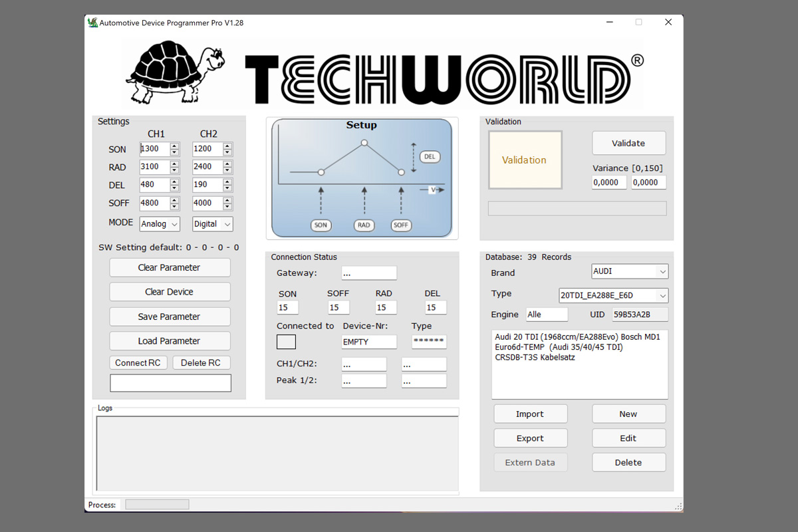Click the RAD label in Setup diagram
The image size is (798, 532).
[364, 225]
